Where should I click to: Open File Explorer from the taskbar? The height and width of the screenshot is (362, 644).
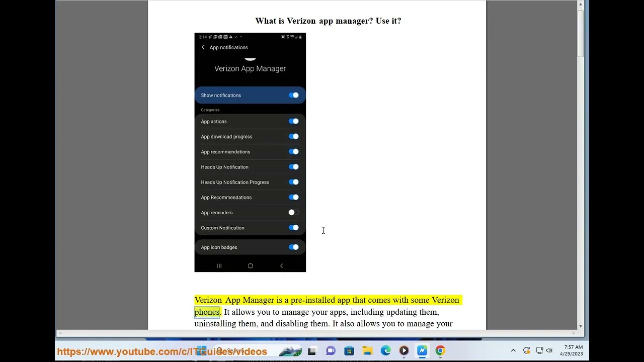tap(367, 351)
